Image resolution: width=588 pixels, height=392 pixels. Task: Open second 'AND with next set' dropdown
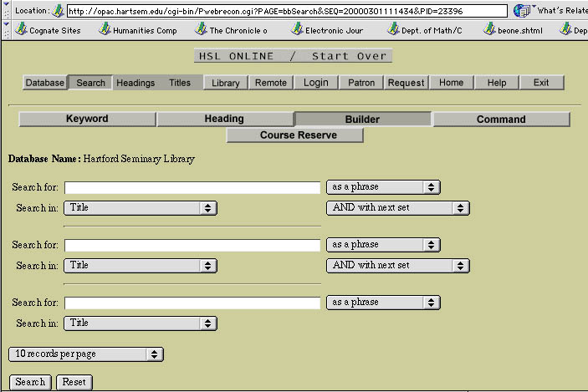[398, 266]
